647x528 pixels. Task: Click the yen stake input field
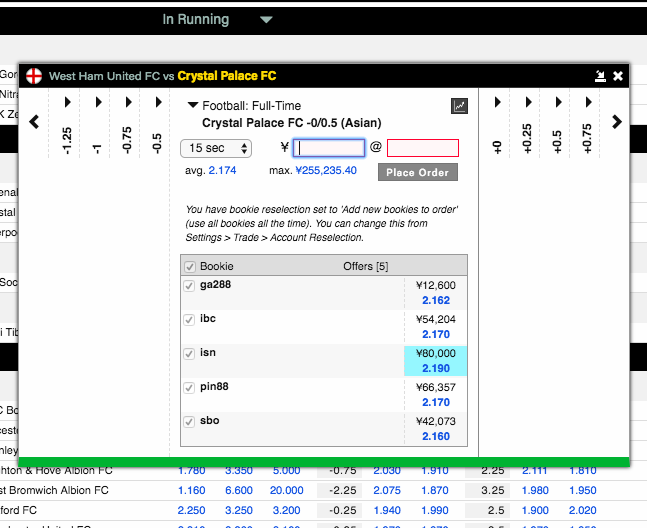tap(329, 148)
